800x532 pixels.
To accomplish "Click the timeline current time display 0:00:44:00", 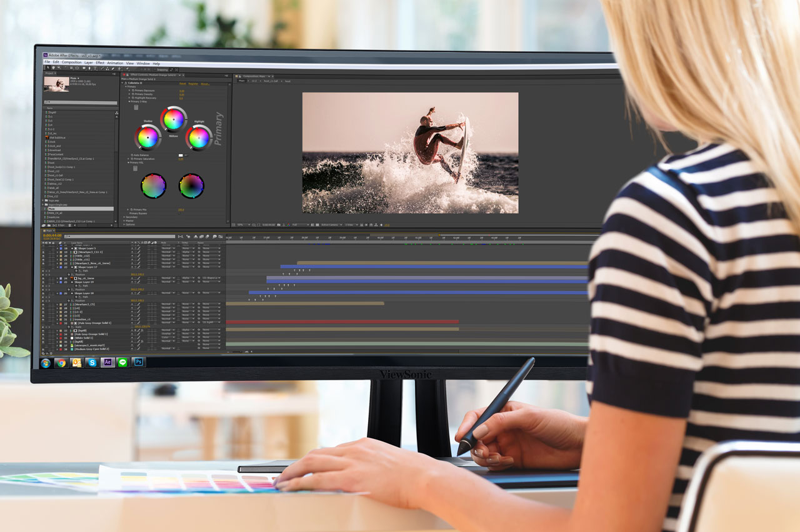I will point(51,236).
